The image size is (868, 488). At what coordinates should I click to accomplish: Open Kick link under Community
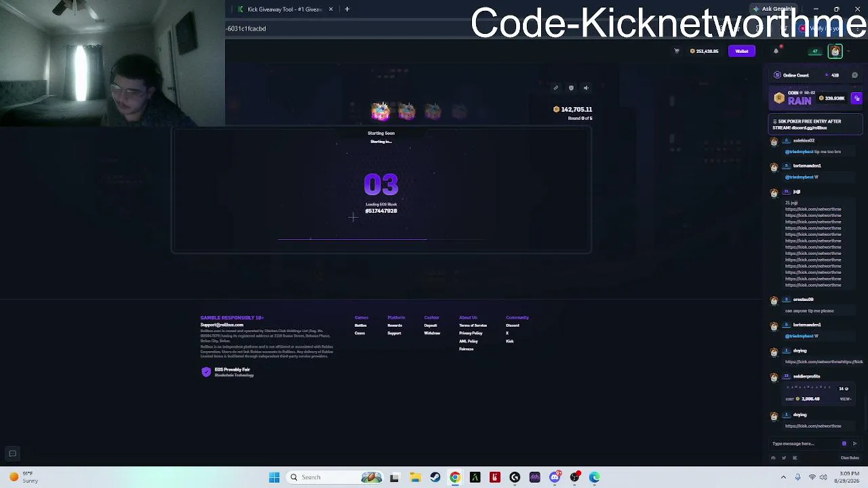509,341
